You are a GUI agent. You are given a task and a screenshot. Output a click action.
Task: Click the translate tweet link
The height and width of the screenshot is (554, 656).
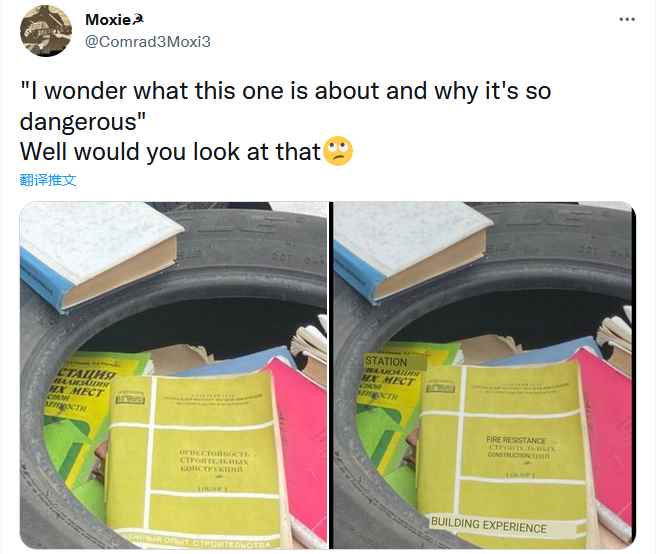pyautogui.click(x=48, y=180)
